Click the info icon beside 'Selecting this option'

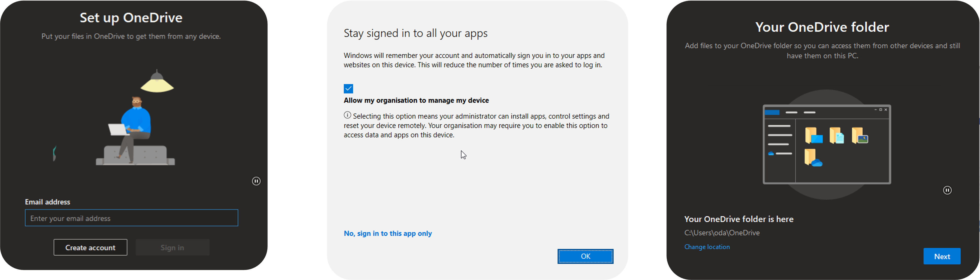pyautogui.click(x=347, y=115)
